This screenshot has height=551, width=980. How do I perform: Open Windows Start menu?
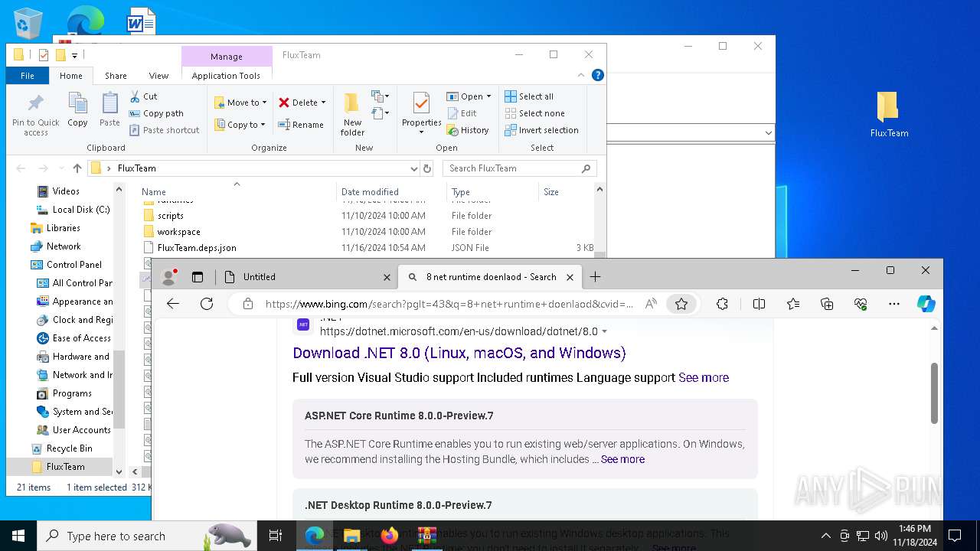(x=18, y=536)
